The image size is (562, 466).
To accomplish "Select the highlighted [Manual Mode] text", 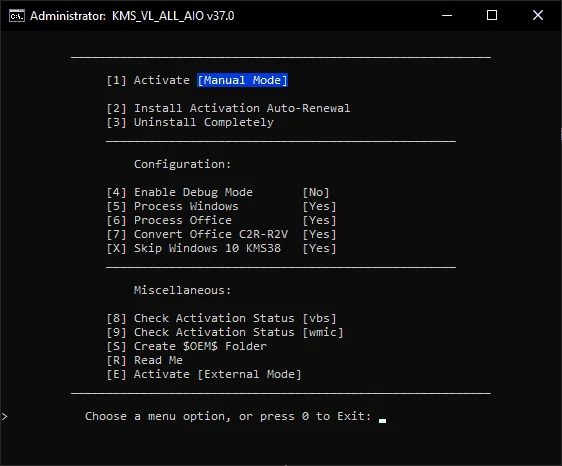I will pyautogui.click(x=243, y=80).
